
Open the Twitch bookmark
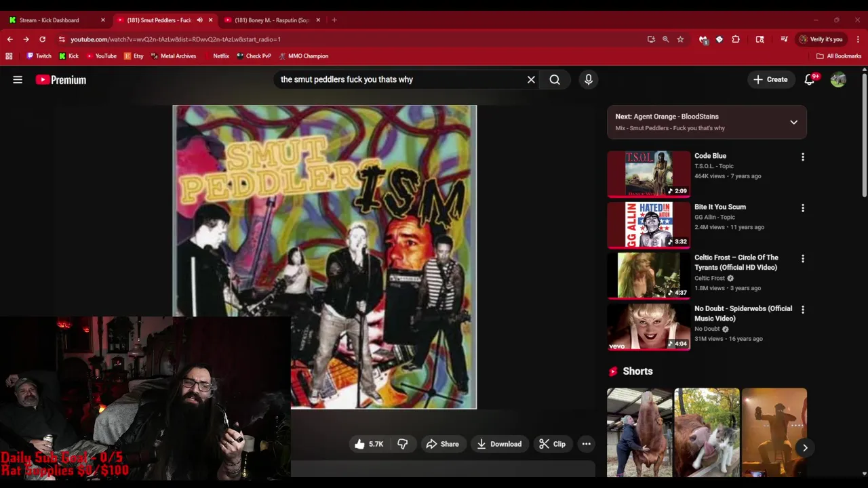[x=39, y=56]
